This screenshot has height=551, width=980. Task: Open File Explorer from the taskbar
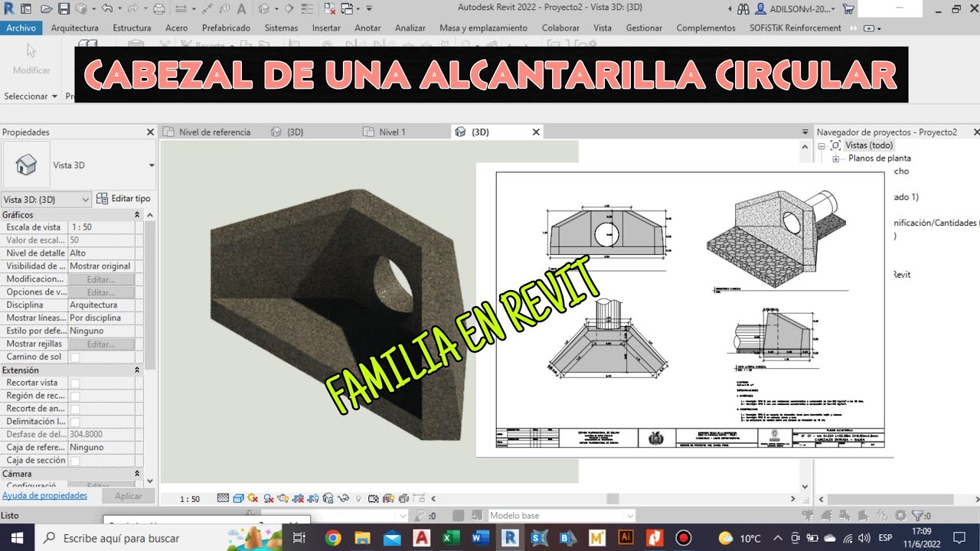(362, 538)
